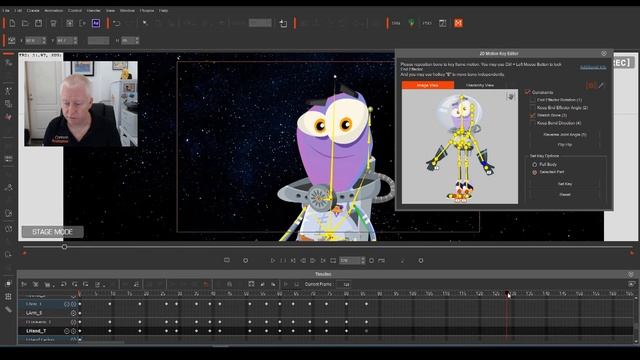Click the screen icon at left of playback bar
The image size is (640, 360).
coord(227,260)
